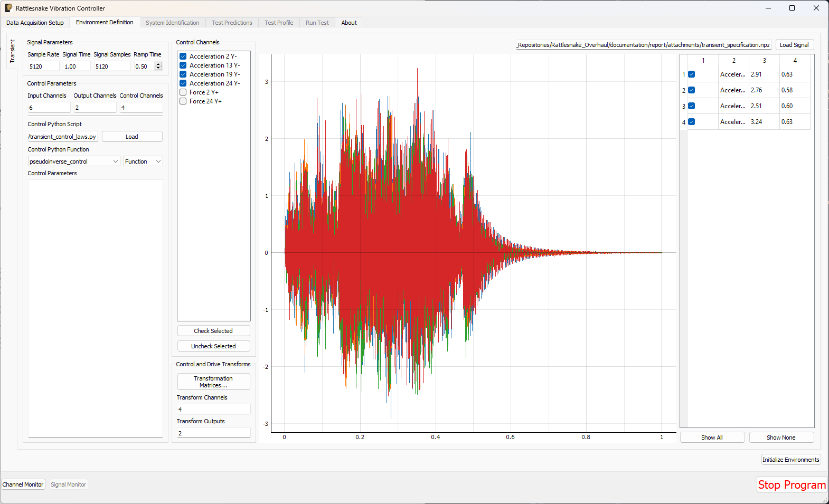Open the Channel Monitor
This screenshot has width=829, height=504.
click(23, 484)
